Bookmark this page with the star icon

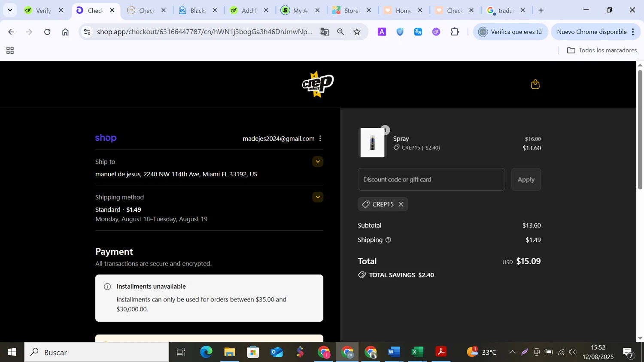coord(357,32)
